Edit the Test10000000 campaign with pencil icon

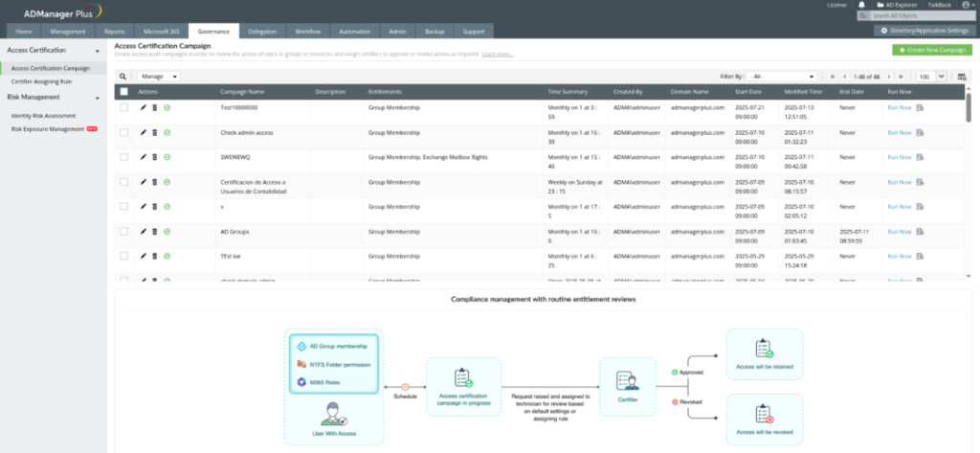(144, 108)
